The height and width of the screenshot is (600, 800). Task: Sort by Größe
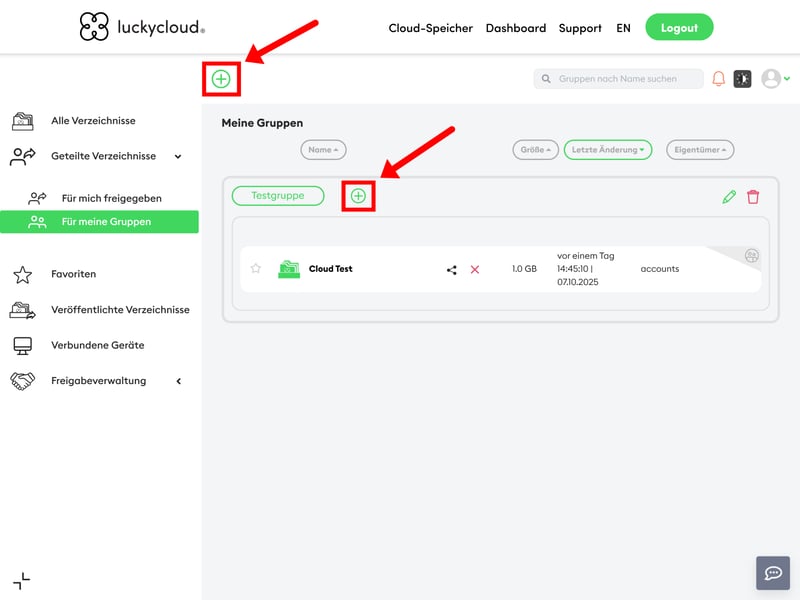[536, 150]
